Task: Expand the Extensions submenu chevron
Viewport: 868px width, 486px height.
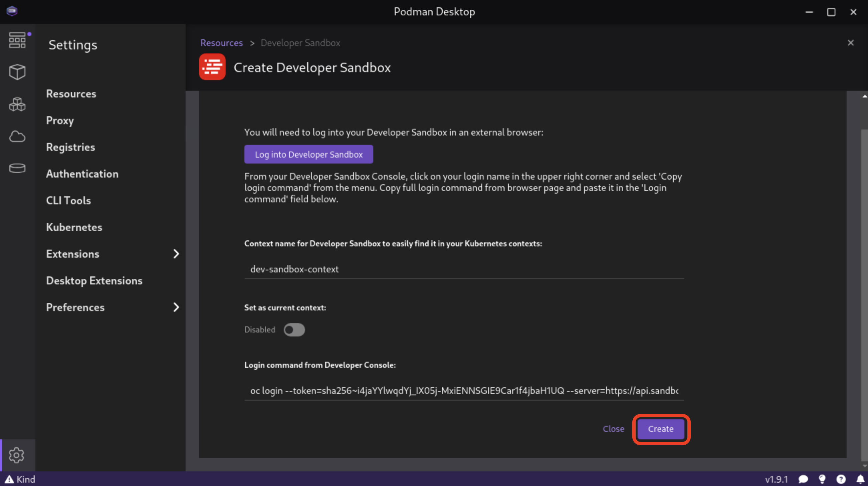Action: pyautogui.click(x=176, y=254)
